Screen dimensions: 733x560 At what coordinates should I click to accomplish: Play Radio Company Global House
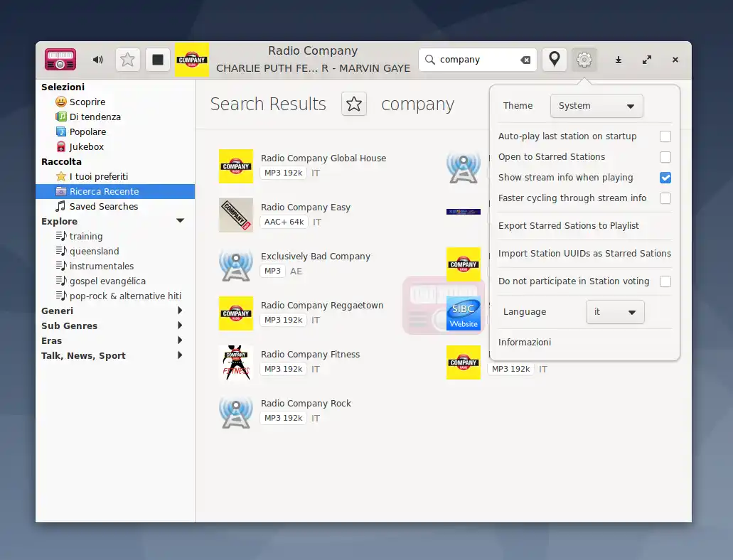323,158
